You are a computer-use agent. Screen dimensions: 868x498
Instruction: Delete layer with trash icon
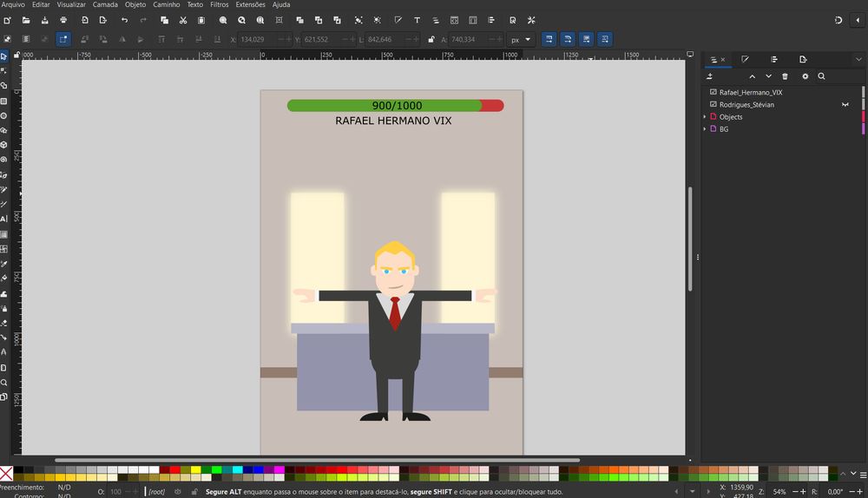pyautogui.click(x=785, y=76)
